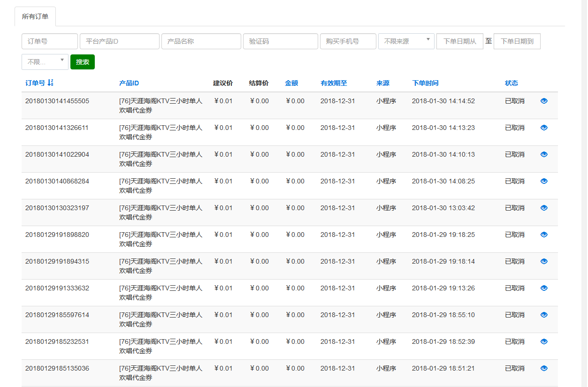The height and width of the screenshot is (387, 588).
Task: Click the 验证码 input field
Action: [280, 41]
